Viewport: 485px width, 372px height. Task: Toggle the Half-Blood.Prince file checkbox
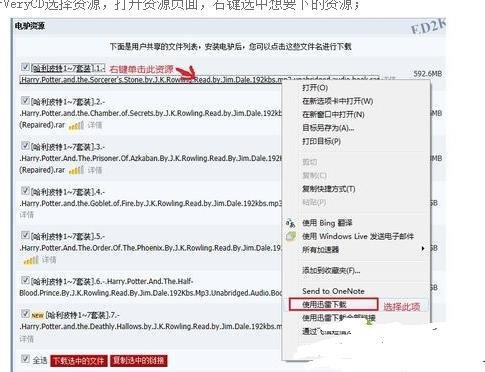[25, 280]
